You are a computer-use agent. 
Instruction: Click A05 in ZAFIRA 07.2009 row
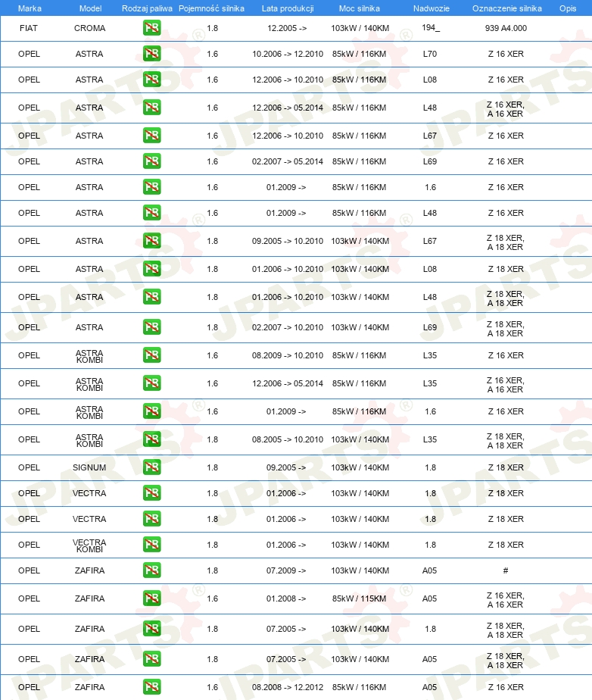pos(429,570)
